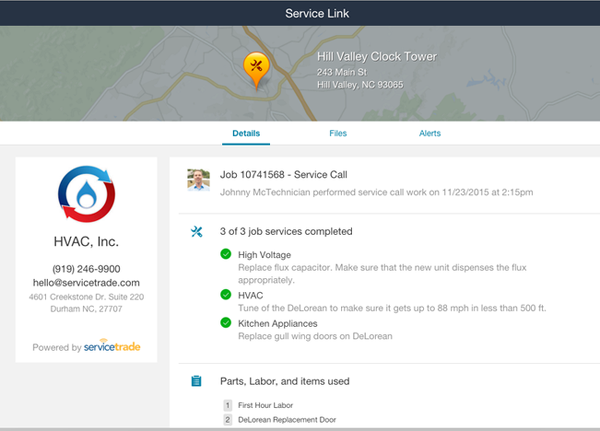Viewport: 600px width, 431px height.
Task: Click the number 1 badge for First Hour Labor
Action: pyautogui.click(x=228, y=405)
